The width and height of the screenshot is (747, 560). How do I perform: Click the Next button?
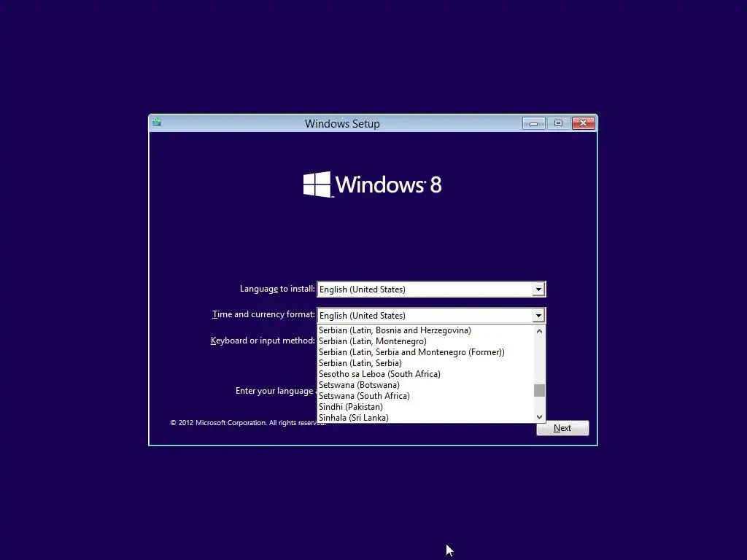[x=562, y=427]
